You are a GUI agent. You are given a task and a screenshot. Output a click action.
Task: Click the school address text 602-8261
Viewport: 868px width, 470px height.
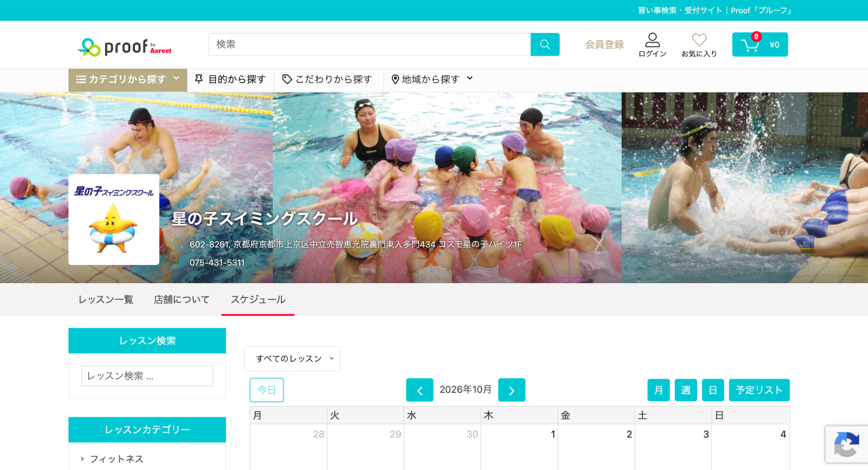coord(356,244)
